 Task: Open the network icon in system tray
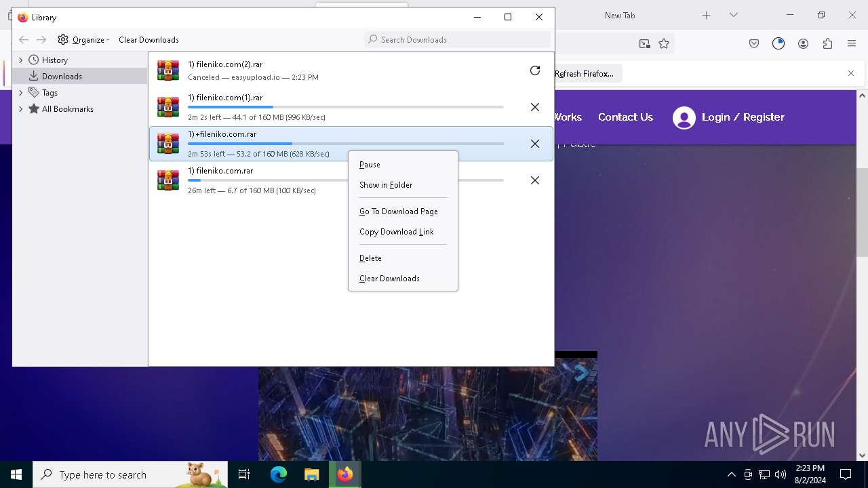pos(764,474)
